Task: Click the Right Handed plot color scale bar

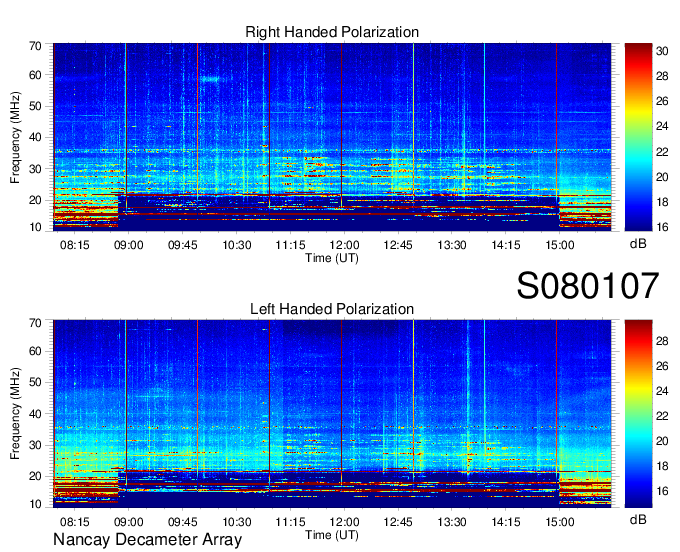Action: pyautogui.click(x=638, y=137)
